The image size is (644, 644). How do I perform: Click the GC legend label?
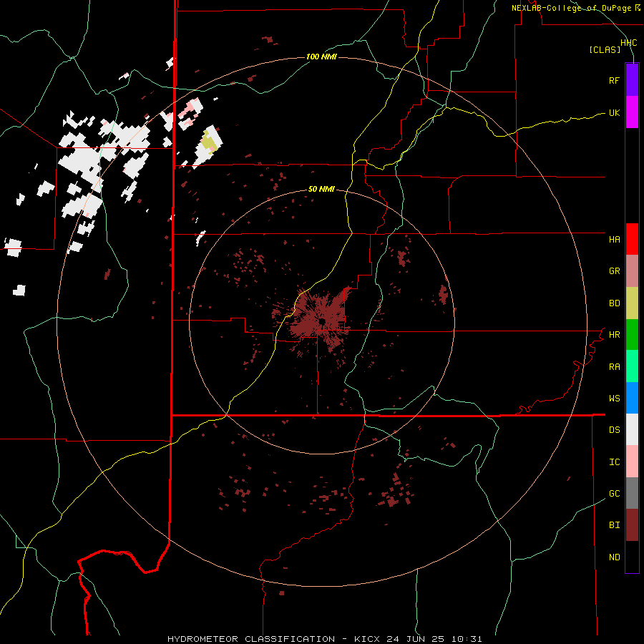pos(614,493)
